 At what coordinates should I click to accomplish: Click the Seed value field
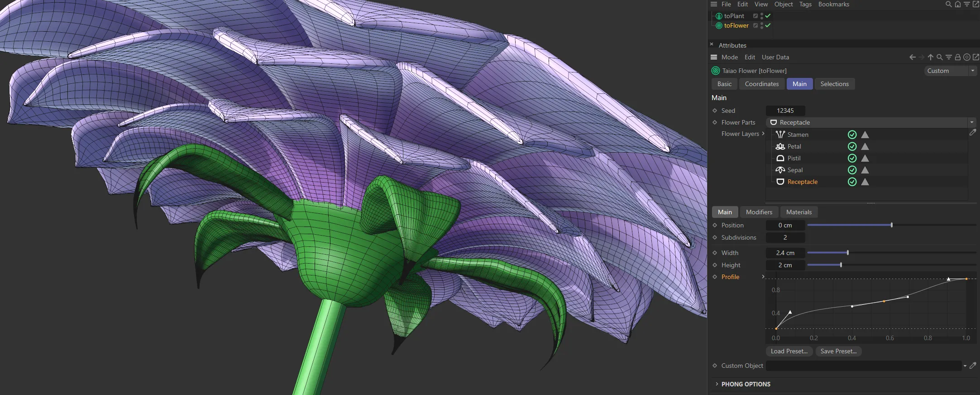click(x=785, y=111)
